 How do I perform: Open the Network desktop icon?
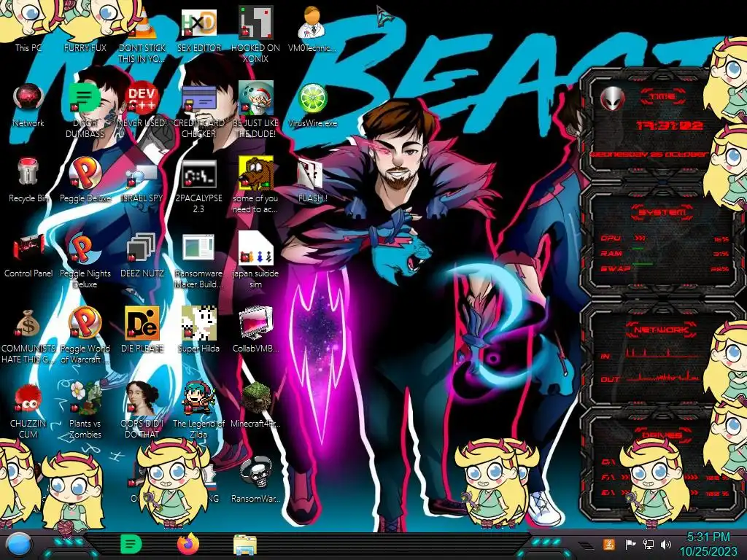[x=28, y=105]
